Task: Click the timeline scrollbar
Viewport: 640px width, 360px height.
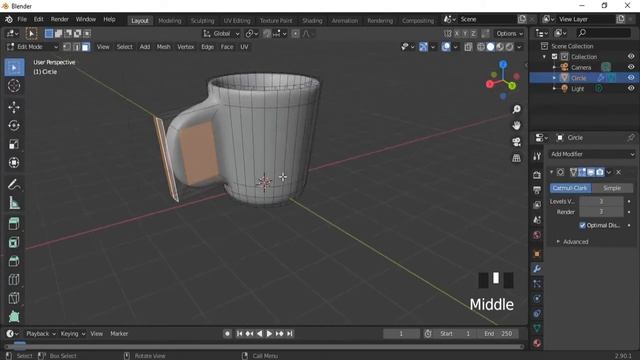Action: 264,347
